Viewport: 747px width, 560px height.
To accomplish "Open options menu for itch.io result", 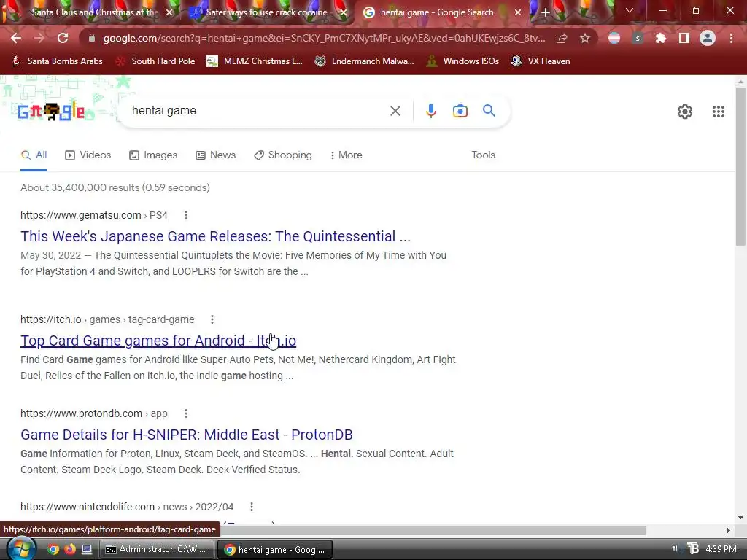I will tap(212, 319).
